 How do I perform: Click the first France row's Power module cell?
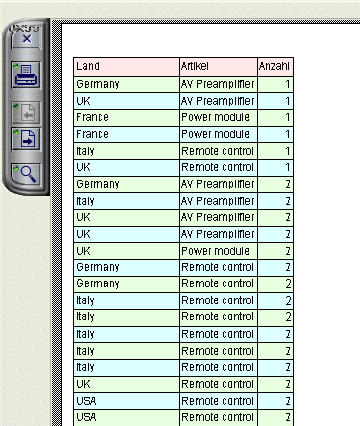(218, 118)
